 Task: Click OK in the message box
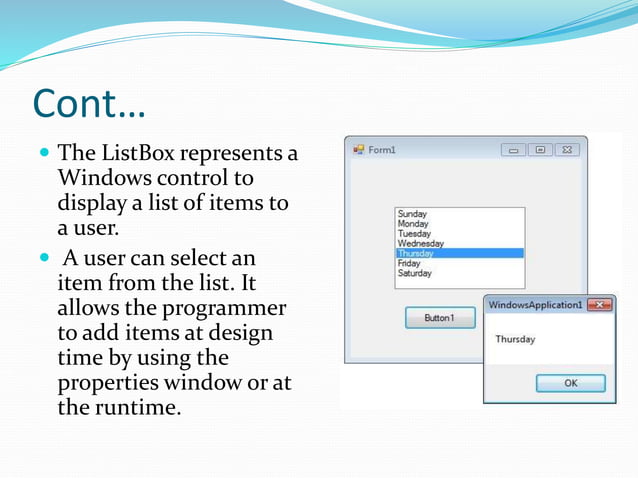click(570, 383)
